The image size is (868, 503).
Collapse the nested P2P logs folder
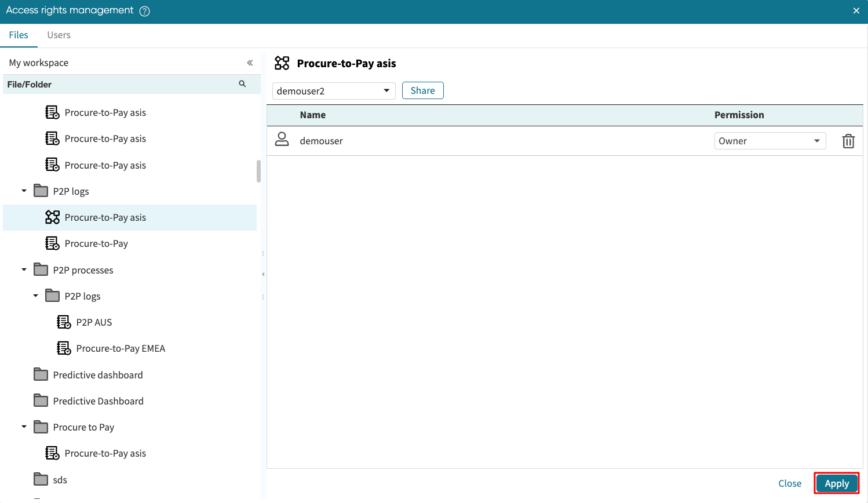pos(35,296)
